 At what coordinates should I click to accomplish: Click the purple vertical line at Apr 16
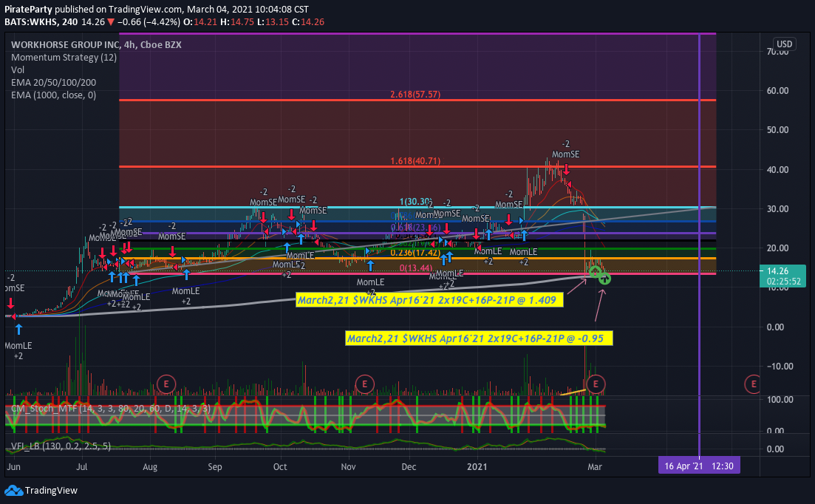point(699,244)
